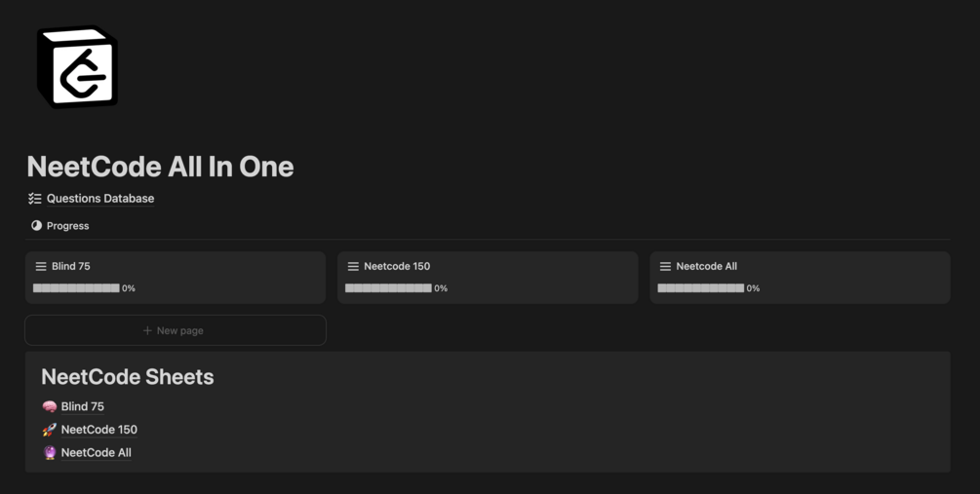Click the Progress view pie icon
Viewport: 980px width, 494px height.
36,225
